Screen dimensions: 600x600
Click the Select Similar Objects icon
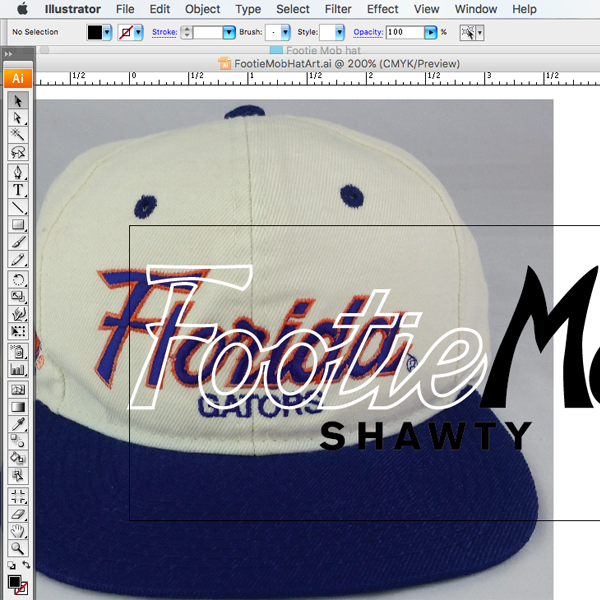click(468, 33)
